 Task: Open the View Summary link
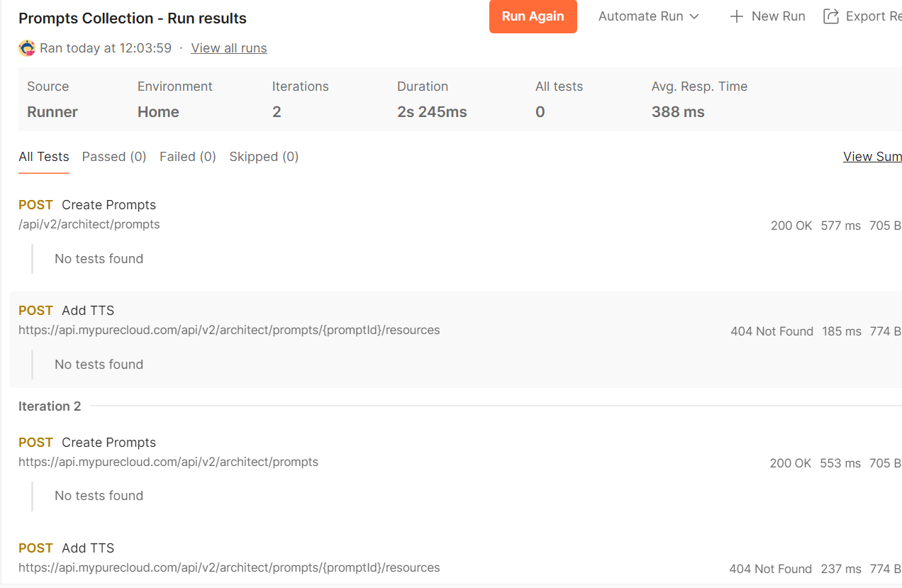point(872,157)
